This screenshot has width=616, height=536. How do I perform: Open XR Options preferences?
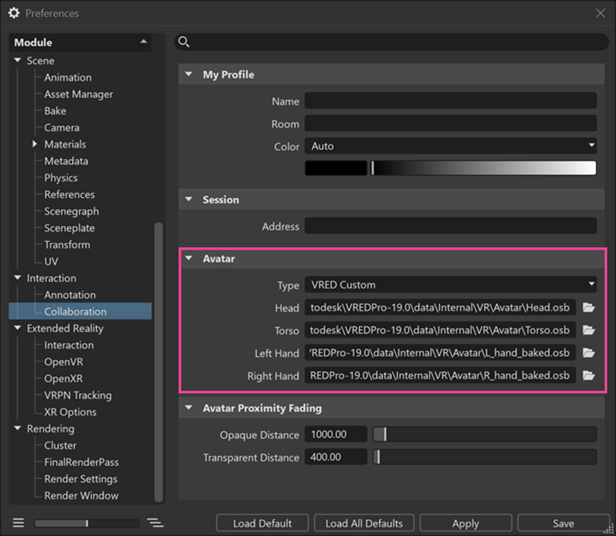coord(70,412)
